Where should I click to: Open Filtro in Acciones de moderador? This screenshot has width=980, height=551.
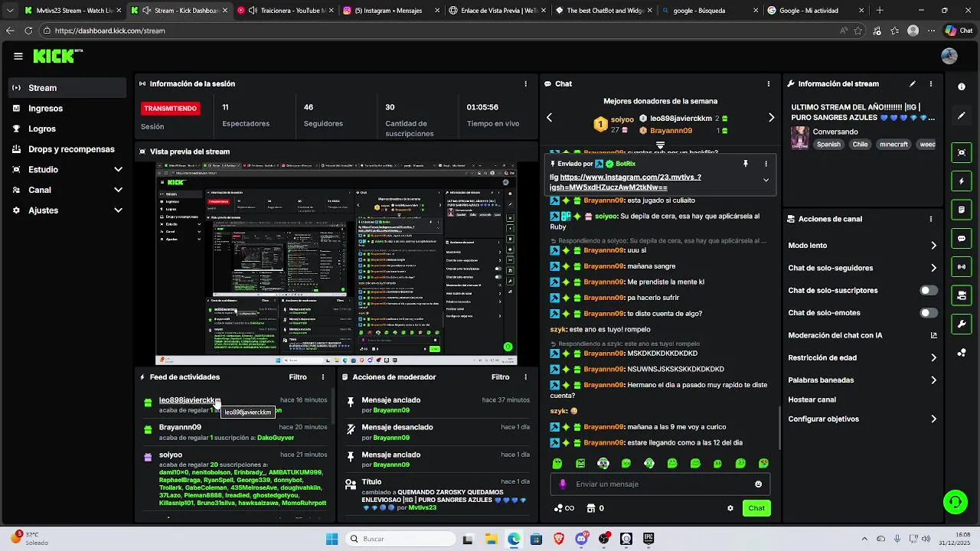[500, 377]
